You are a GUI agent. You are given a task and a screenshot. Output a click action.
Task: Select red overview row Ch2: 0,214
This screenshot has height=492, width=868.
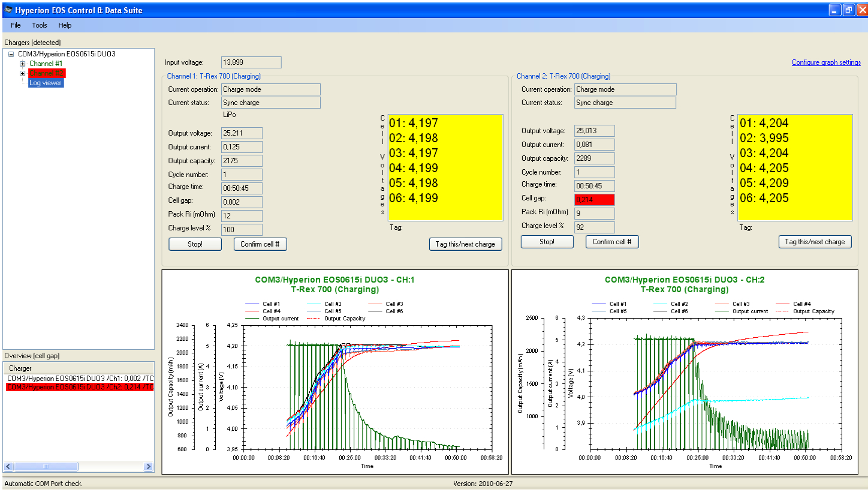pyautogui.click(x=79, y=388)
